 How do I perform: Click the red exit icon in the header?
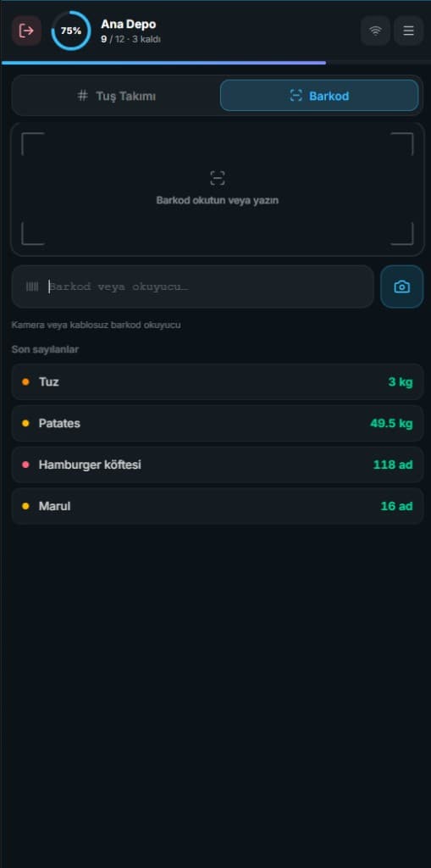[26, 31]
